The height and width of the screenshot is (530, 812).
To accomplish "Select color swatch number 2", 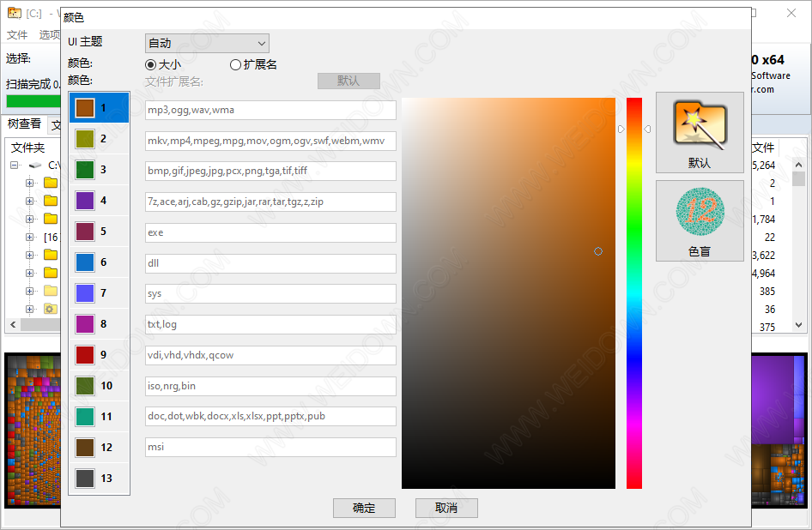I will (85, 139).
